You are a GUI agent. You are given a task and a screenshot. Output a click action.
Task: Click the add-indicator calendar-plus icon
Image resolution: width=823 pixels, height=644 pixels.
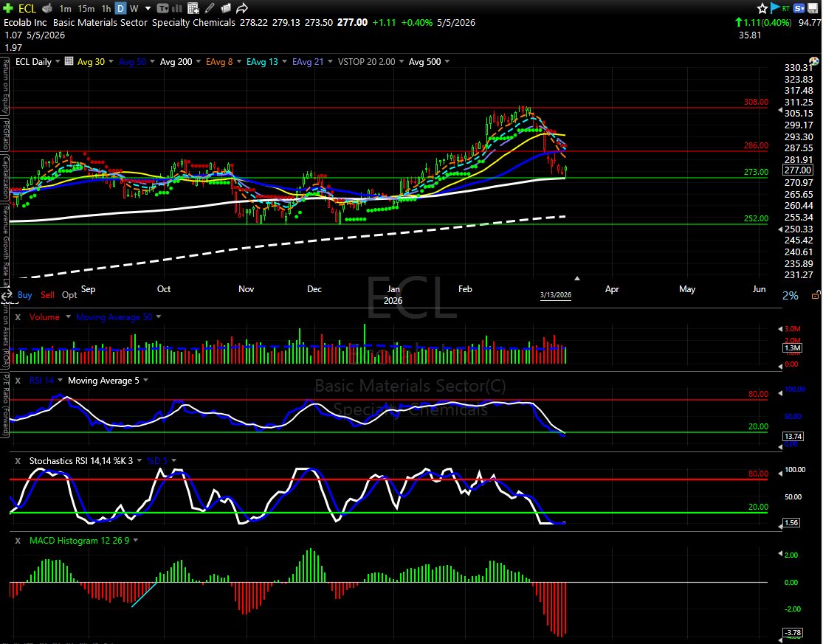point(193,8)
